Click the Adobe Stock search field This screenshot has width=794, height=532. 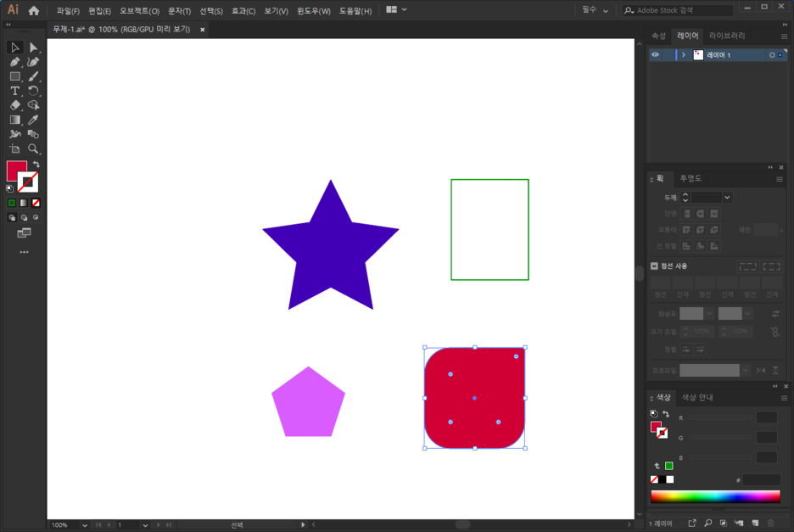coord(678,10)
